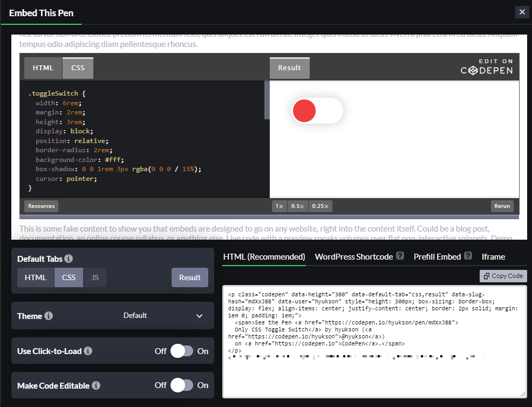Toggle Result button in Default Tabs

click(190, 277)
